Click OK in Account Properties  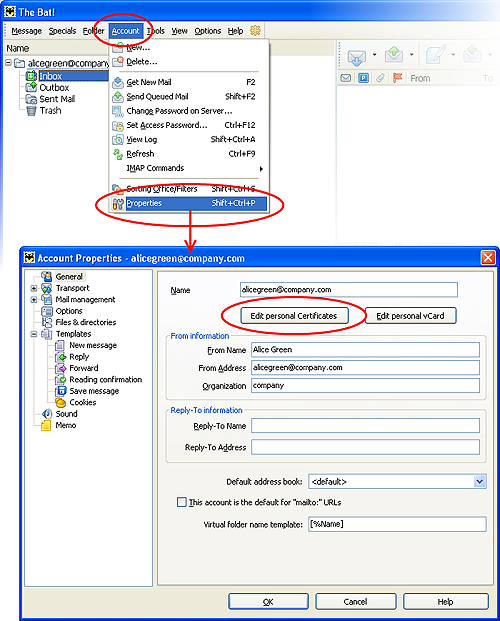tap(268, 602)
